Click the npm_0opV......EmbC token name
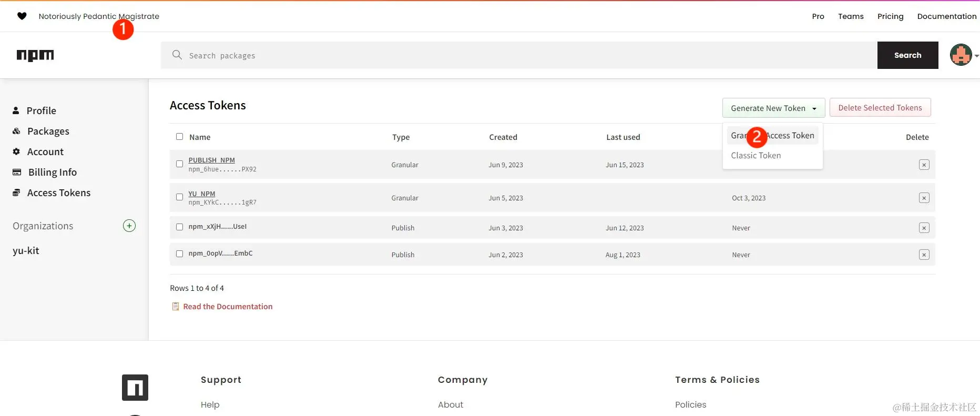Viewport: 980px width, 416px height. tap(220, 253)
